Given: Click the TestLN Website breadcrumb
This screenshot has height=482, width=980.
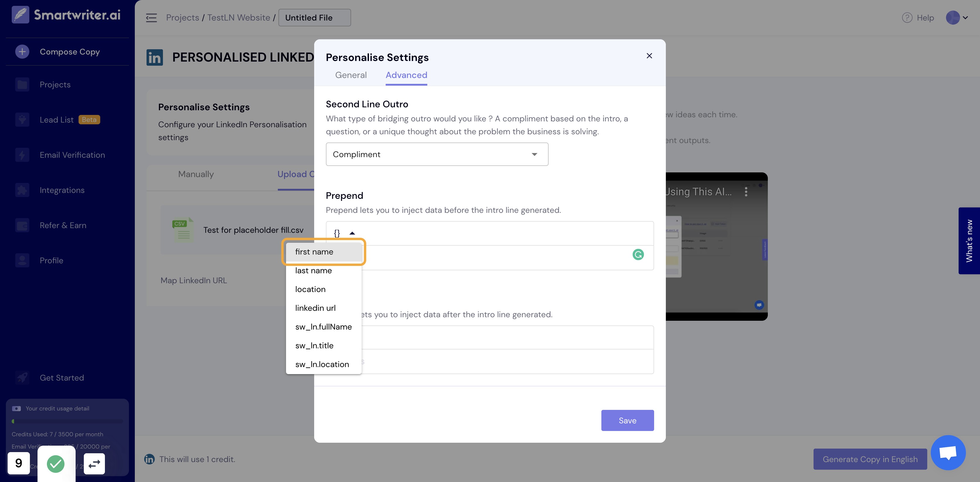Looking at the screenshot, I should (239, 18).
